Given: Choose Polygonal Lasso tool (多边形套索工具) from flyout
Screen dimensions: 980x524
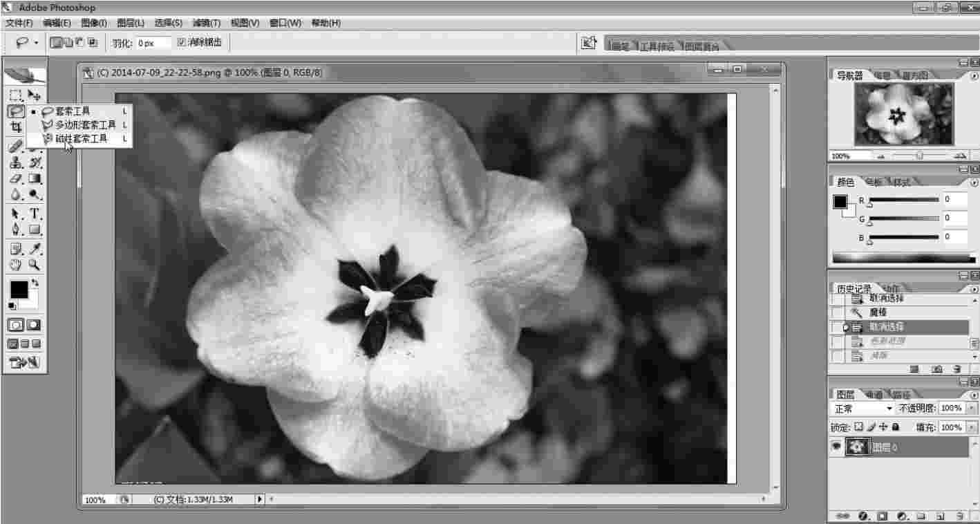Looking at the screenshot, I should (x=80, y=125).
